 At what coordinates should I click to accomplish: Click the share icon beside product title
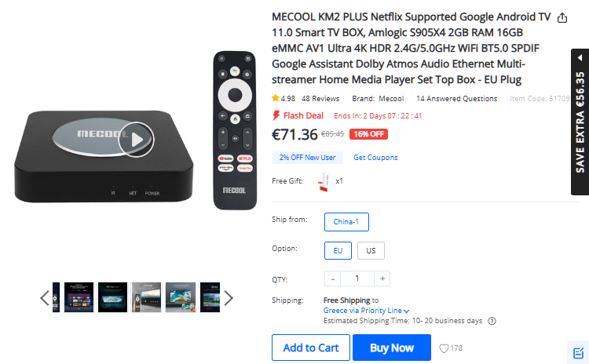562,17
